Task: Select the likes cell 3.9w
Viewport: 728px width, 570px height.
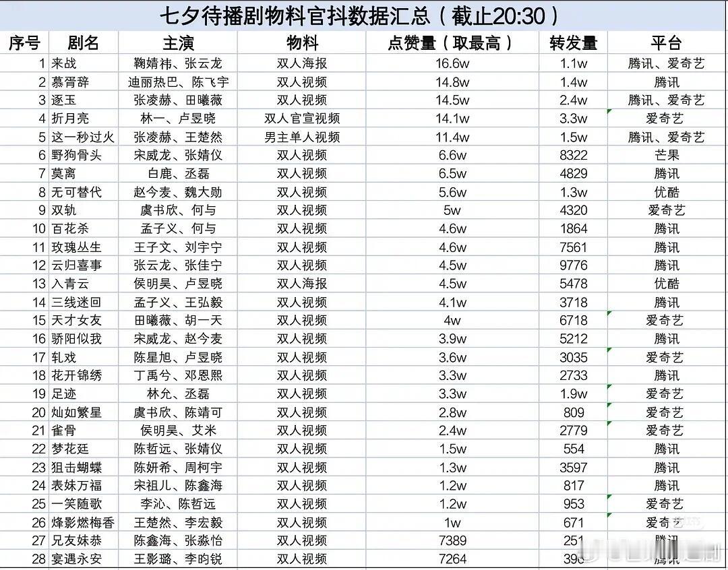Action: [452, 339]
